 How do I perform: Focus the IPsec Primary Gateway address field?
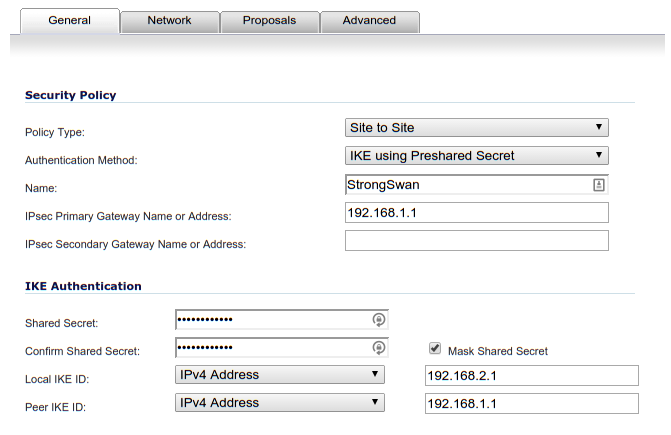point(476,213)
